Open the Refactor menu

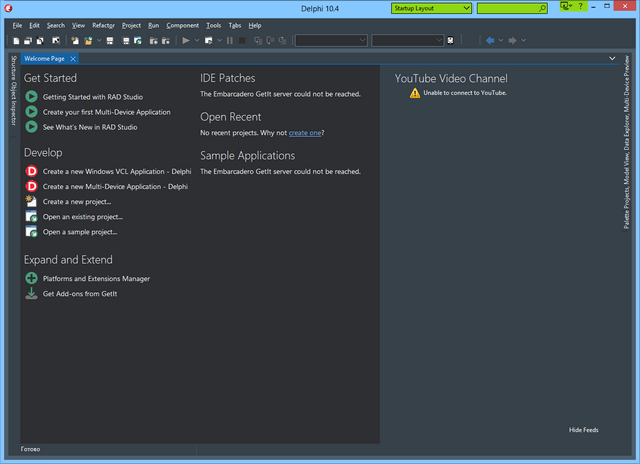(103, 25)
